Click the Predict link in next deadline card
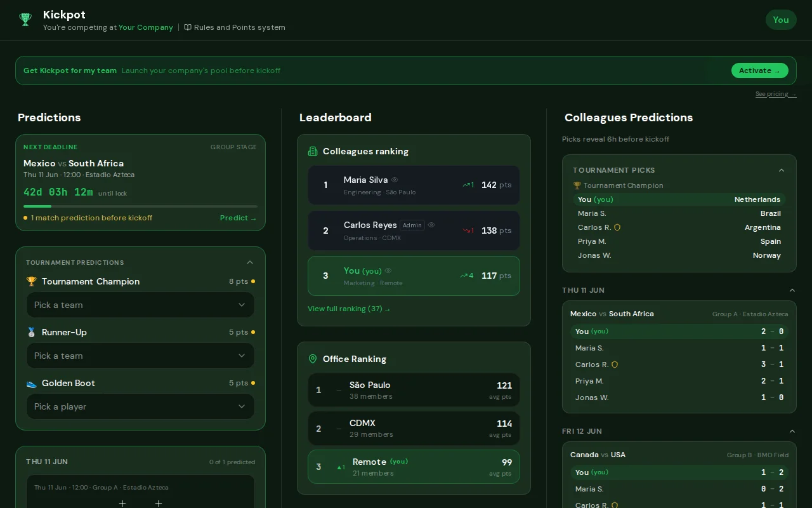Screen dimensions: 812x508 (239, 218)
